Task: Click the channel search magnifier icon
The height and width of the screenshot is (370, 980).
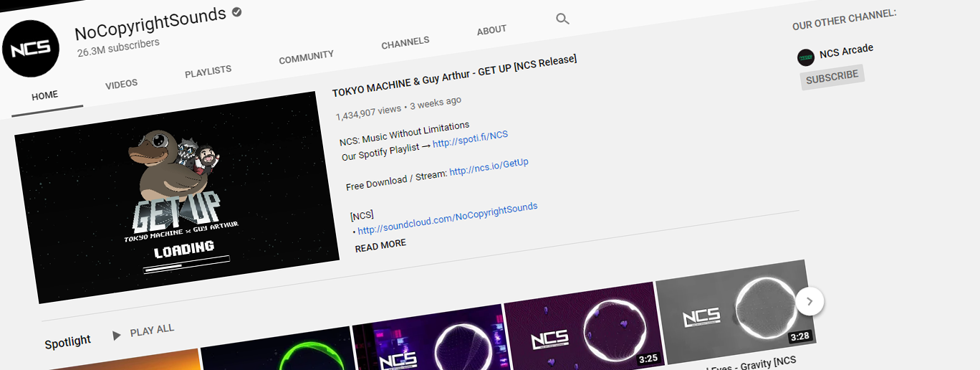Action: [562, 19]
